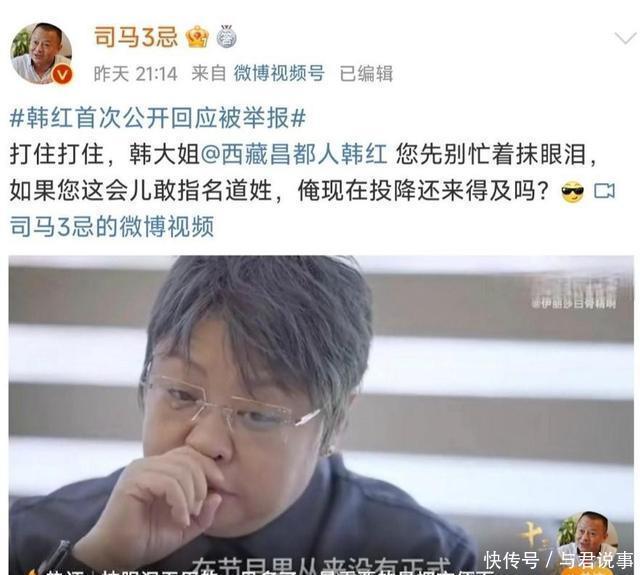Open 司马3忌的微博视频 link
The width and height of the screenshot is (640, 575).
tap(111, 226)
